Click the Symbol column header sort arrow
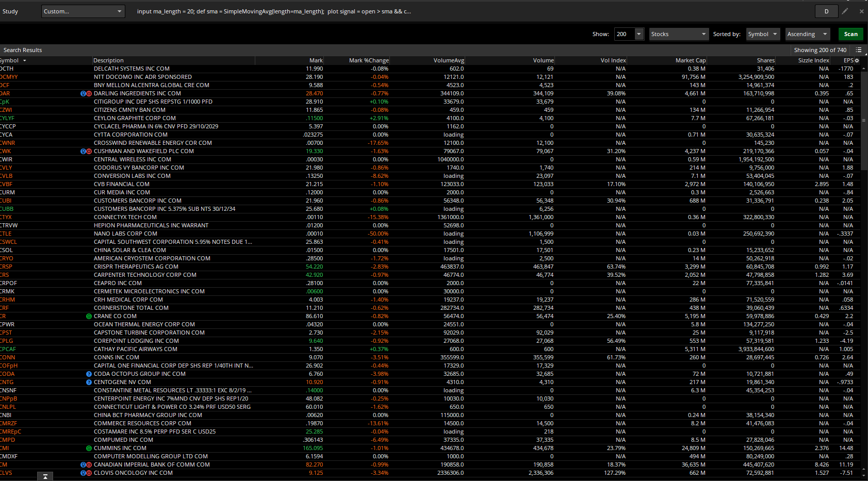 [24, 61]
